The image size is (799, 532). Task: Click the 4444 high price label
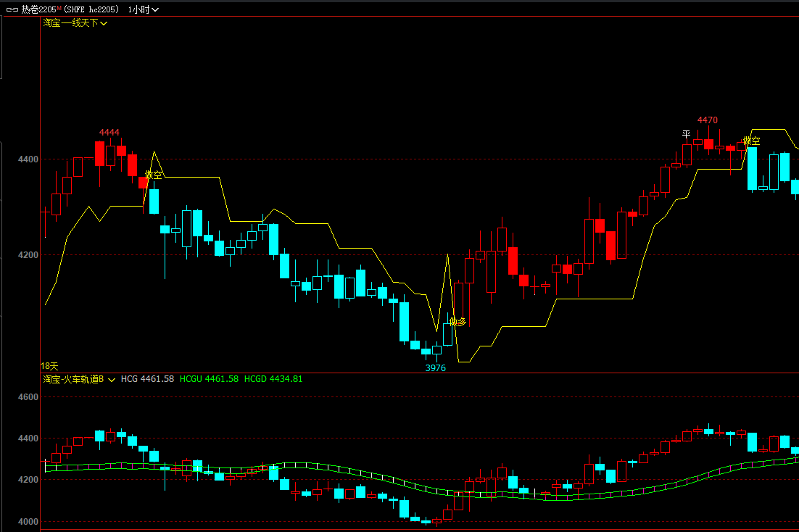pos(109,133)
